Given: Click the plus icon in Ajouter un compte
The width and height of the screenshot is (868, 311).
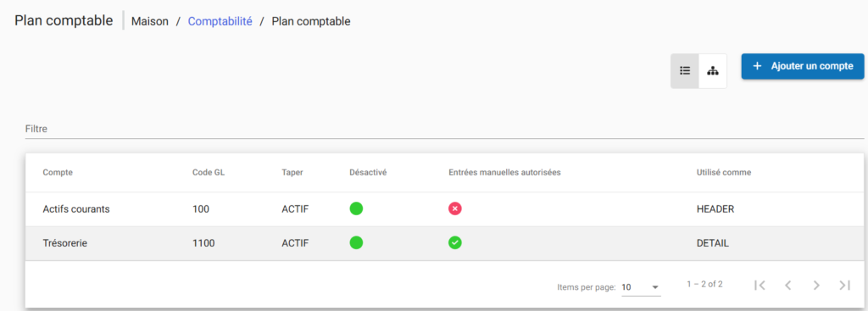Looking at the screenshot, I should tap(758, 66).
